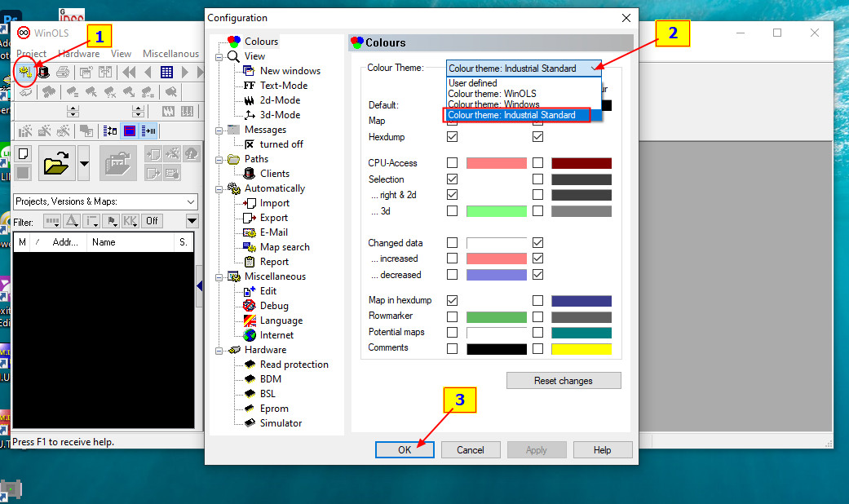Click the Reset changes button
Image resolution: width=849 pixels, height=504 pixels.
pyautogui.click(x=563, y=381)
